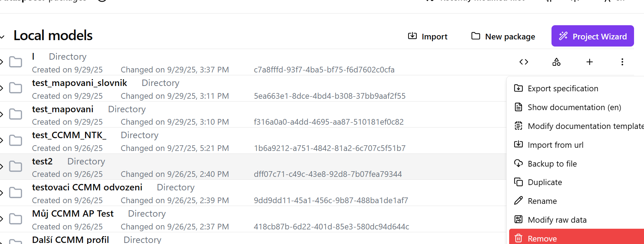
Task: Click the shapes icon in first directory row
Action: coord(556,62)
